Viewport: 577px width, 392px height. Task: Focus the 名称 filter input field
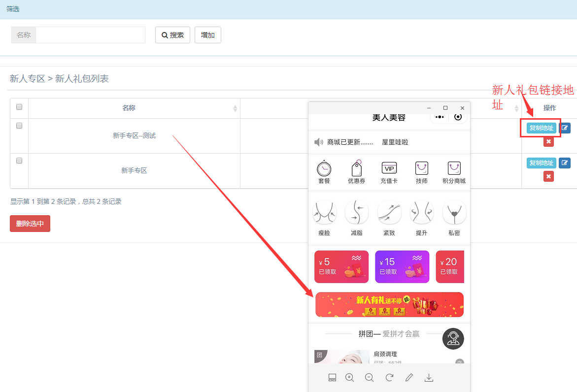90,35
